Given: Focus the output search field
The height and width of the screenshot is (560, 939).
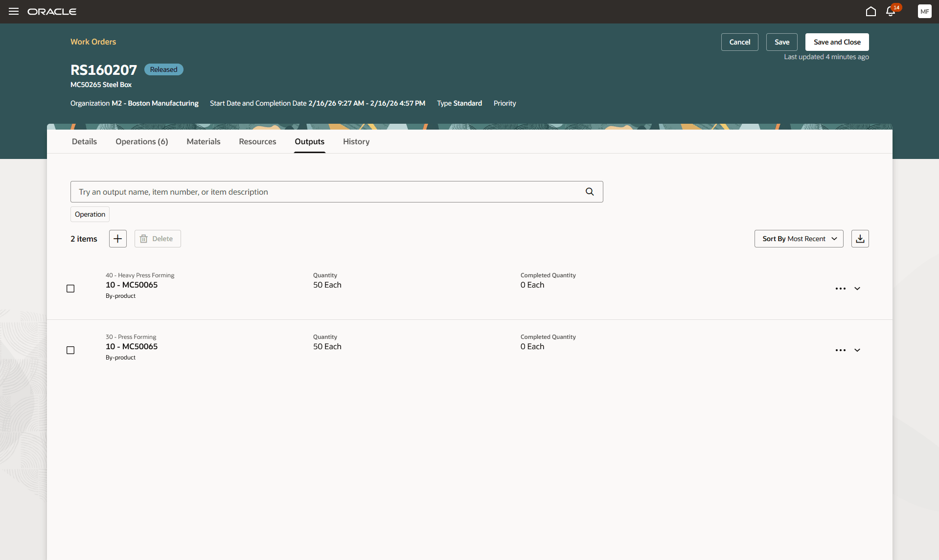Looking at the screenshot, I should (337, 192).
